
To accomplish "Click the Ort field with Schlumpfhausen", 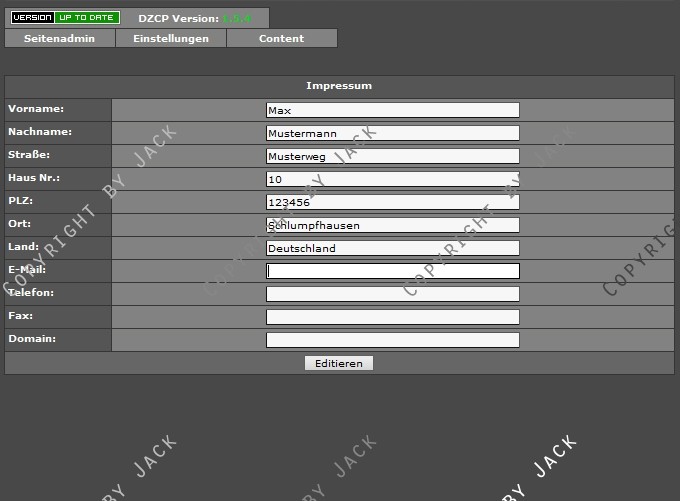I will pyautogui.click(x=392, y=225).
